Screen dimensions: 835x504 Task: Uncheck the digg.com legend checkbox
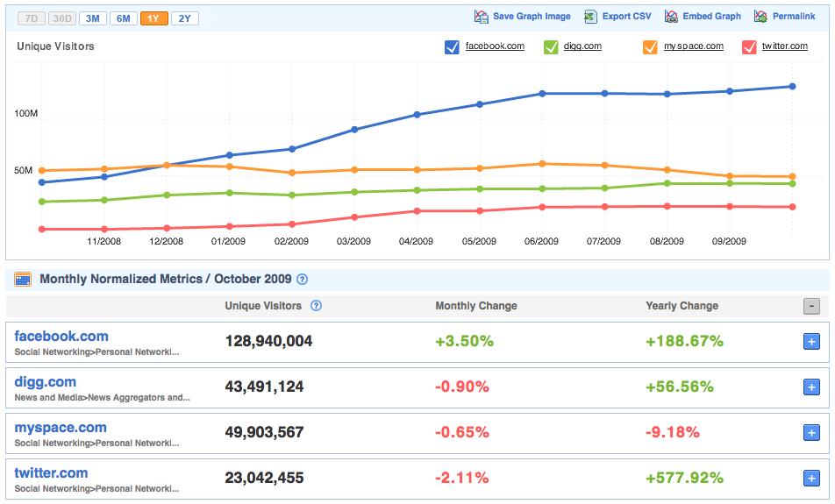coord(551,47)
